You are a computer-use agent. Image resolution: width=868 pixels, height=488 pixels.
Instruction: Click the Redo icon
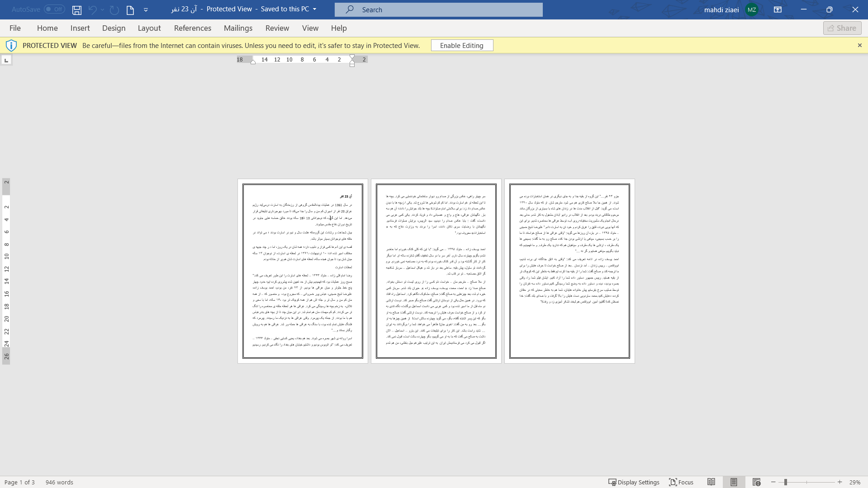114,9
